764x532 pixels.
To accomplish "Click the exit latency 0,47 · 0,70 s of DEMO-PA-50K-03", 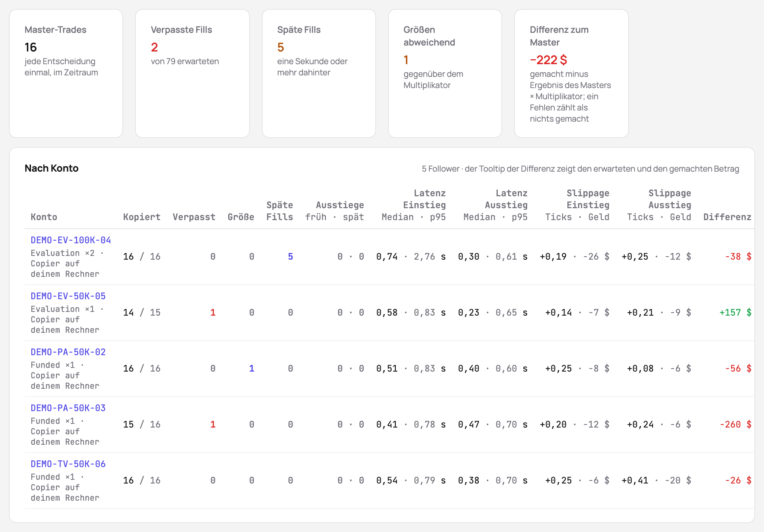I will click(x=493, y=425).
